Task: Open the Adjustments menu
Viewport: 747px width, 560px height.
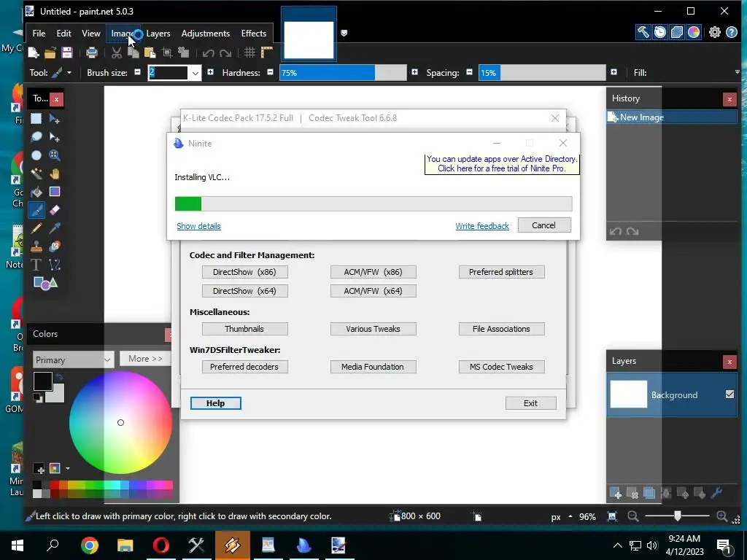Action: (x=205, y=34)
